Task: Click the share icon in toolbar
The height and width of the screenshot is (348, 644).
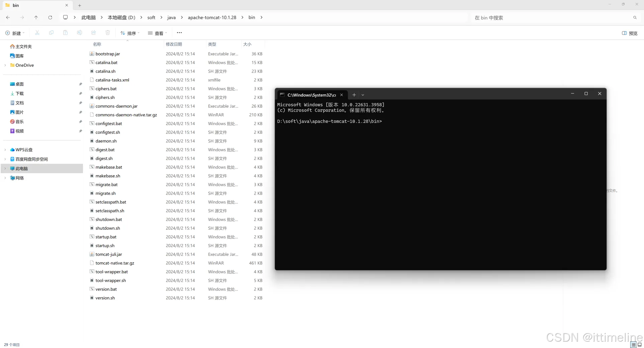Action: 93,33
